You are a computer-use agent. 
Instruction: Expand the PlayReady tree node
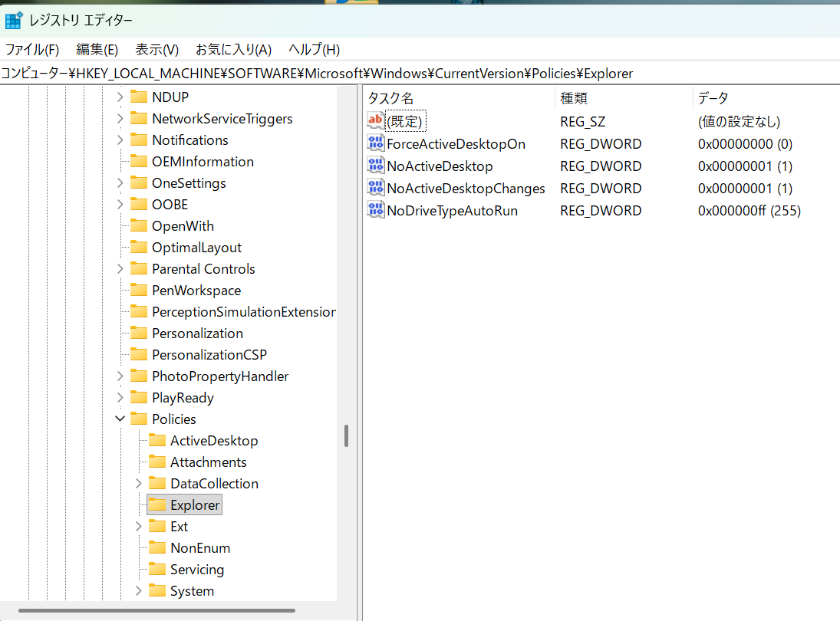click(120, 397)
